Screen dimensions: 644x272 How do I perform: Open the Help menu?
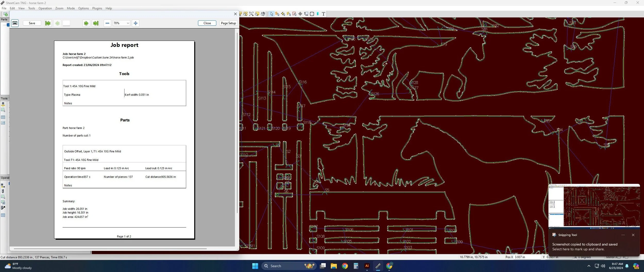point(109,8)
